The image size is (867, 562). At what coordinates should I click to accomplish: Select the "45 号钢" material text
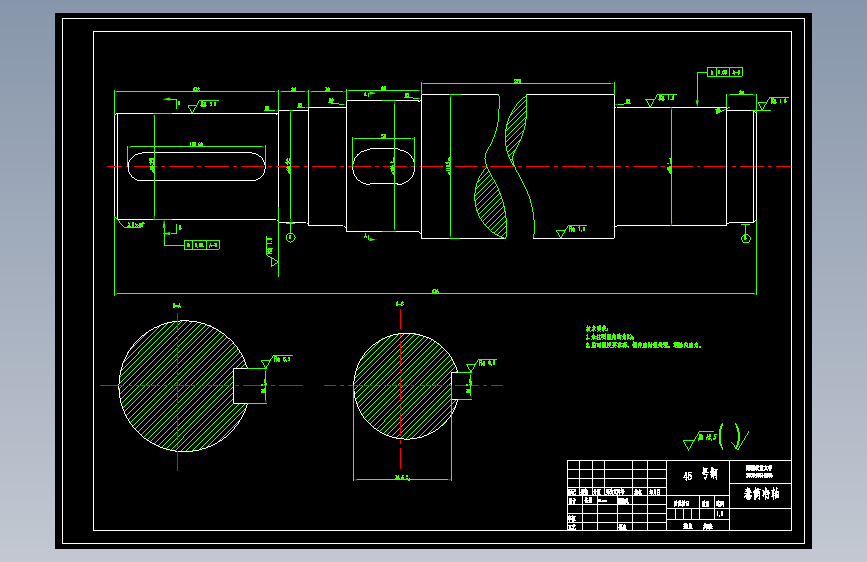pos(700,475)
